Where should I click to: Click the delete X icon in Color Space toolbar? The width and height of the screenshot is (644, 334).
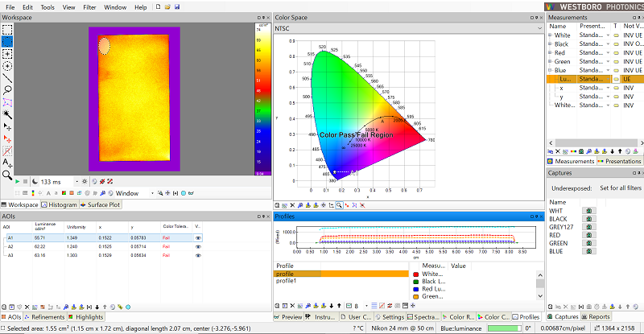click(x=292, y=205)
